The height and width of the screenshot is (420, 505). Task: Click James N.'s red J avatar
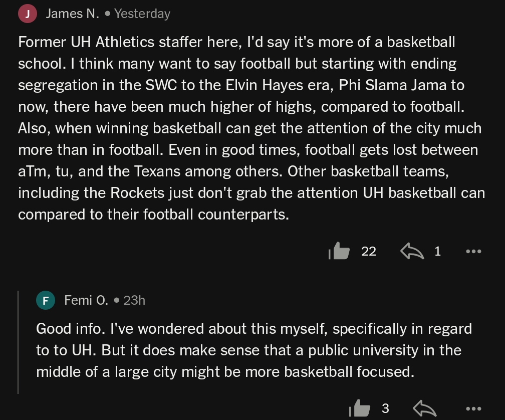28,14
